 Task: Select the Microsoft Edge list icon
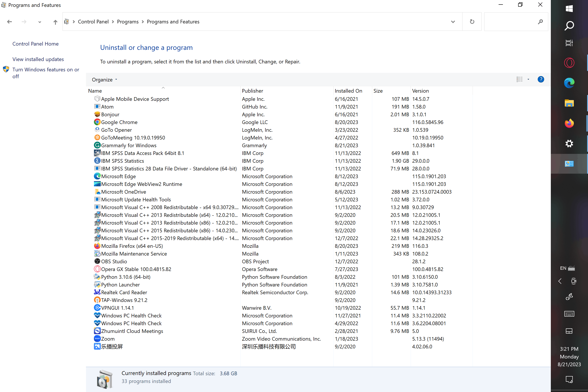click(97, 176)
